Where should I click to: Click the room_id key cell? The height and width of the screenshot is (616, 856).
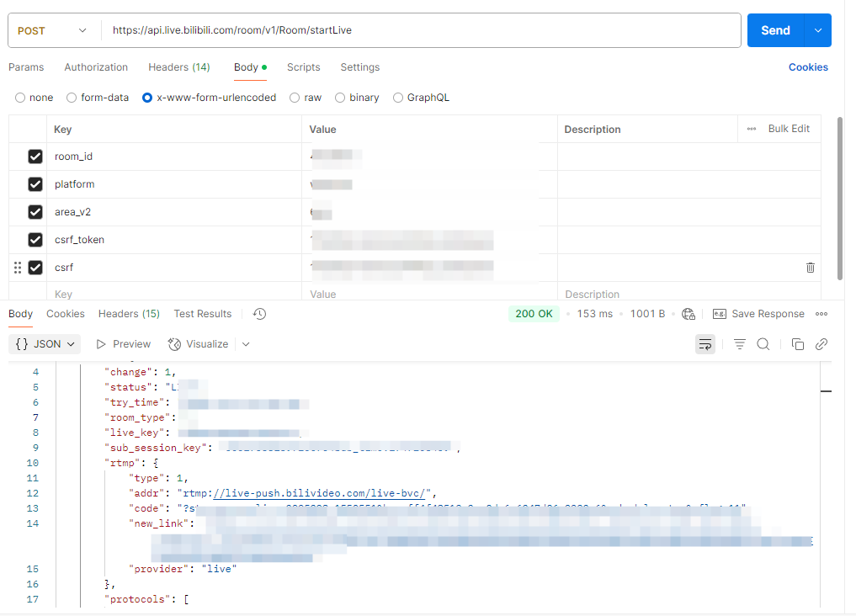pyautogui.click(x=174, y=157)
